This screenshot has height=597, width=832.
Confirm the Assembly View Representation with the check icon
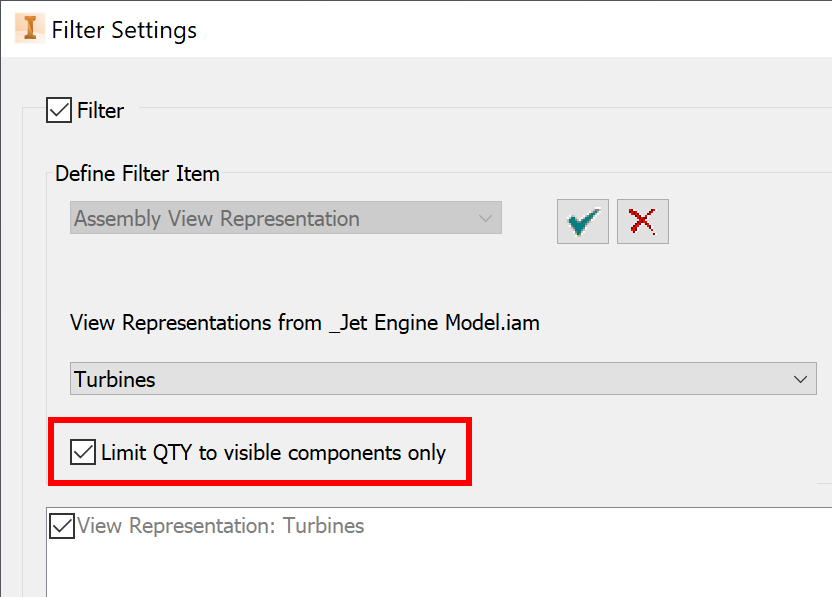(x=582, y=221)
